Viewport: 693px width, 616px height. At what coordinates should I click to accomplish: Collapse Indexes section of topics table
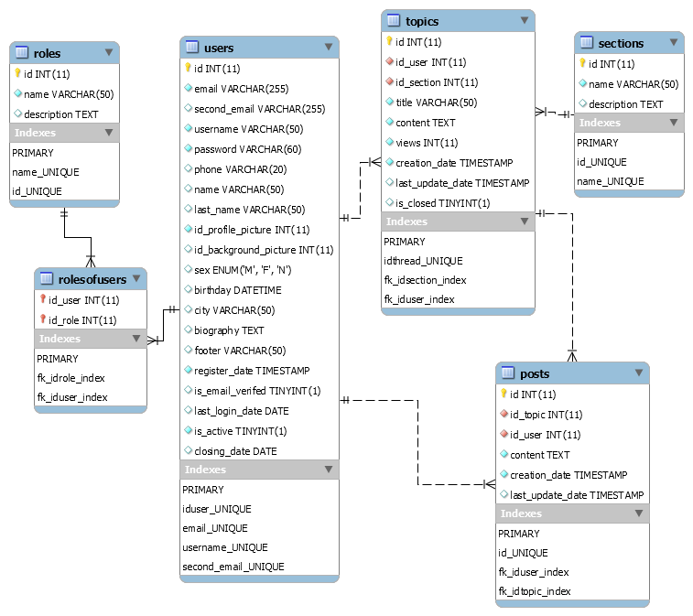[x=525, y=221]
